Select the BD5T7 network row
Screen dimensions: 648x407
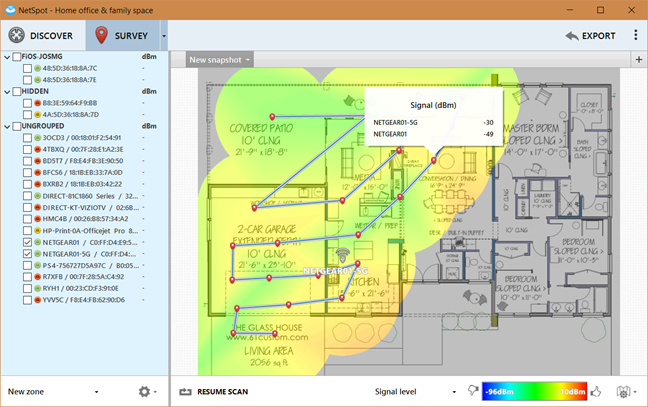tap(84, 161)
